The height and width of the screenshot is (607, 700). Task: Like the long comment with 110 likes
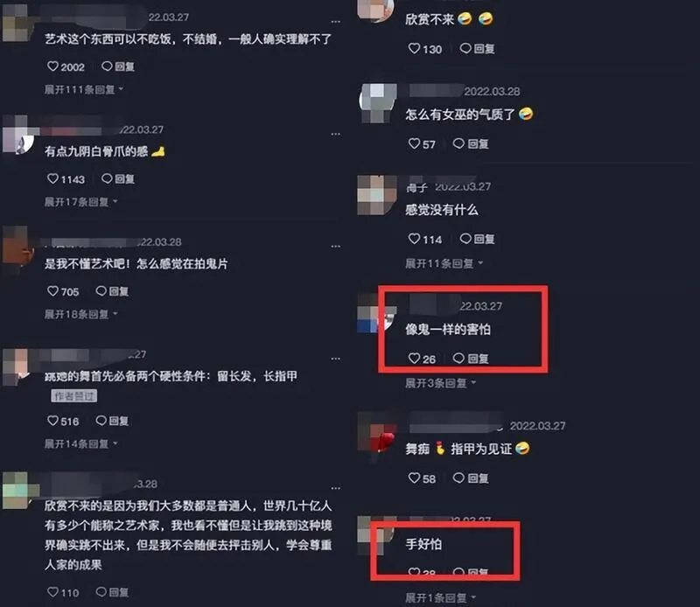click(x=52, y=592)
